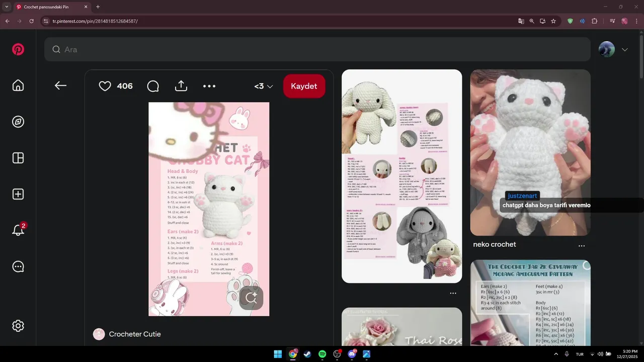Expand account menu chevron beside avatar
The width and height of the screenshot is (644, 362).
point(625,49)
